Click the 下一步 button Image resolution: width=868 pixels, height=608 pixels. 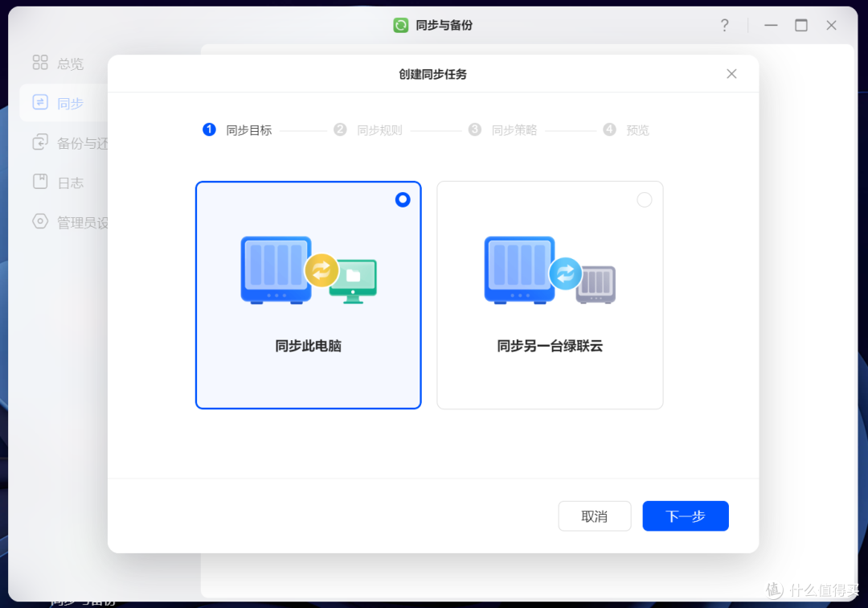(x=686, y=516)
